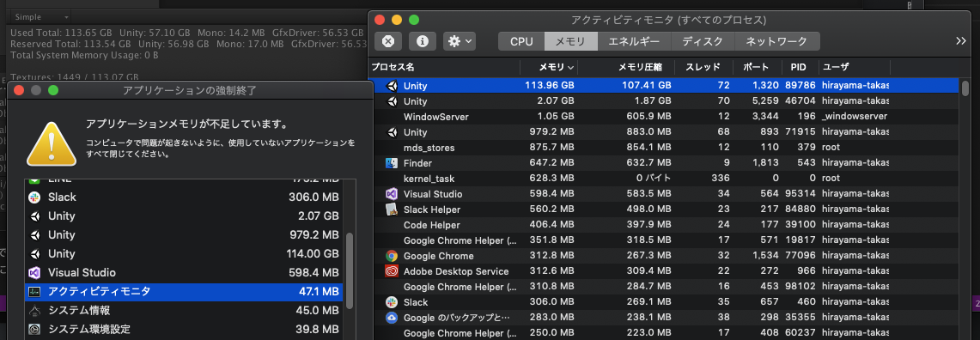
Task: Select Google Chrome Helper row with PID 19817
Action: 664,240
